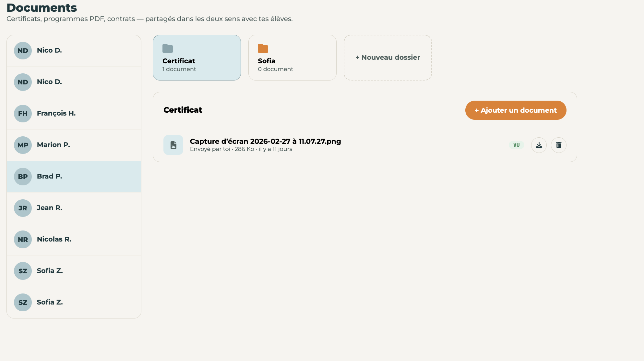Click Ajouter un document button
Image resolution: width=644 pixels, height=361 pixels.
coord(516,110)
